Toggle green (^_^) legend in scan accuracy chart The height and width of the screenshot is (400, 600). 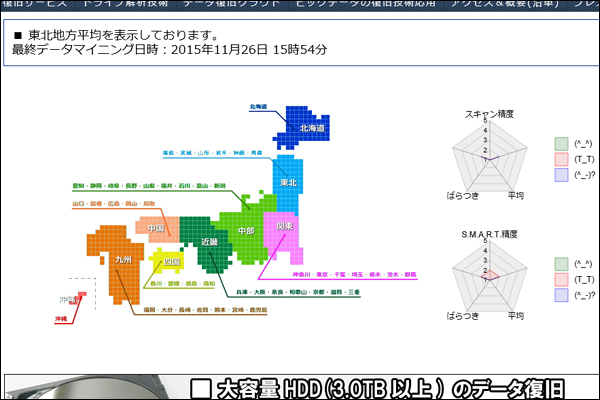[x=561, y=143]
